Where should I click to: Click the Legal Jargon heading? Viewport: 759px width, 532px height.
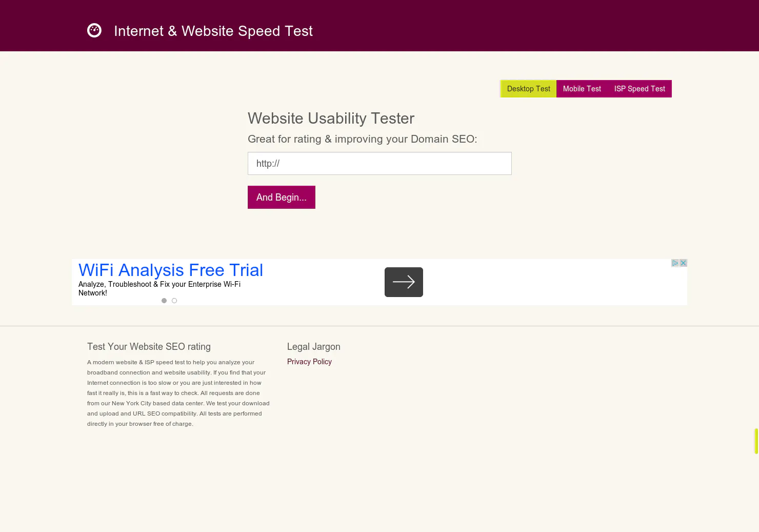click(314, 347)
